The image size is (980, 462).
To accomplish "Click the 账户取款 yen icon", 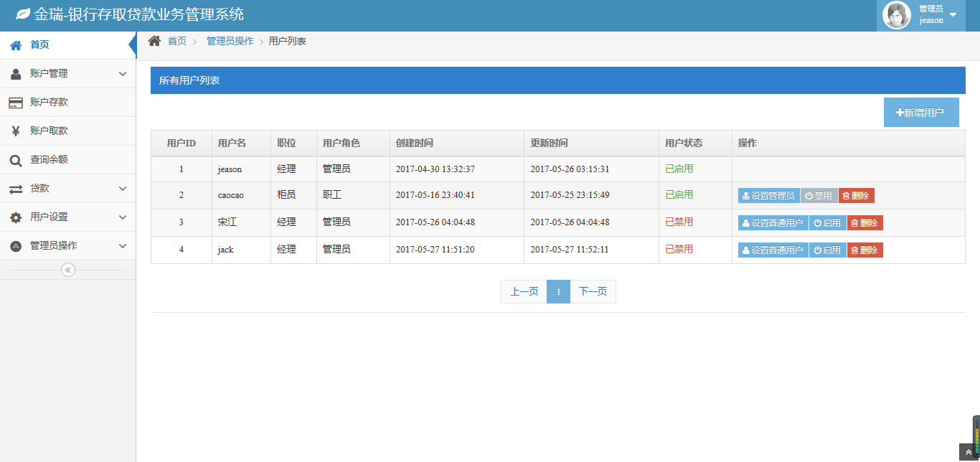I will click(x=16, y=131).
